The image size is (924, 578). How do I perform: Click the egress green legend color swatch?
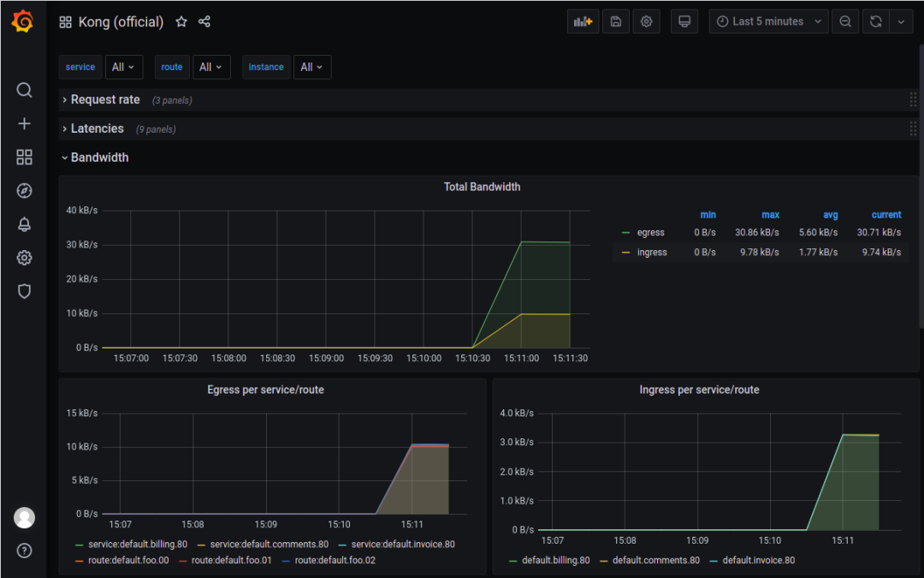(626, 233)
